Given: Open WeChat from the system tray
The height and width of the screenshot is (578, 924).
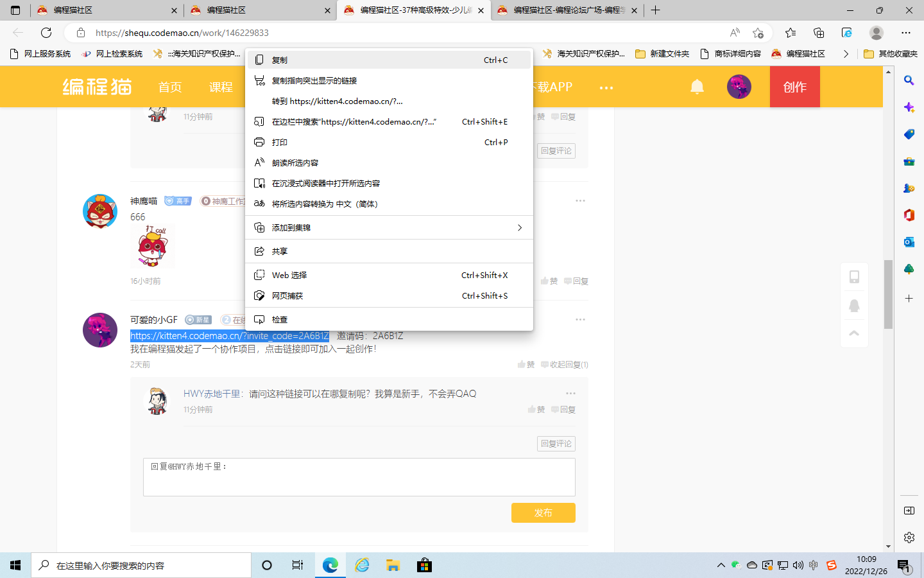Looking at the screenshot, I should coord(736,565).
